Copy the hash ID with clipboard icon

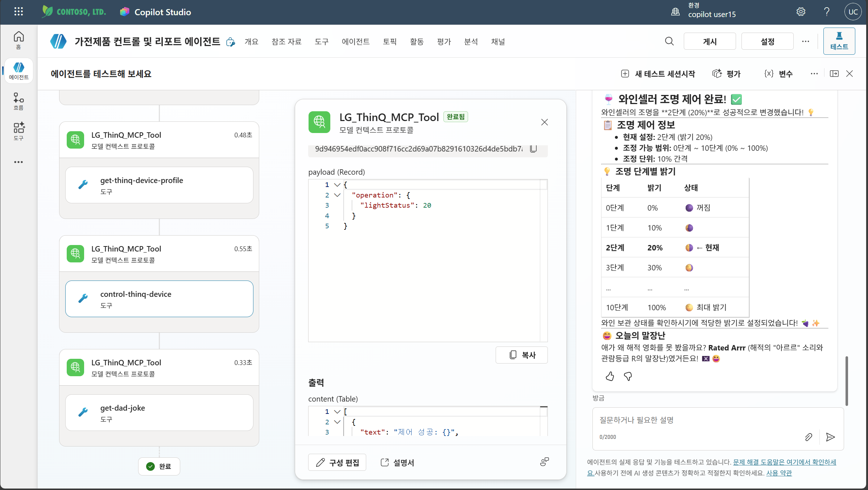tap(533, 149)
